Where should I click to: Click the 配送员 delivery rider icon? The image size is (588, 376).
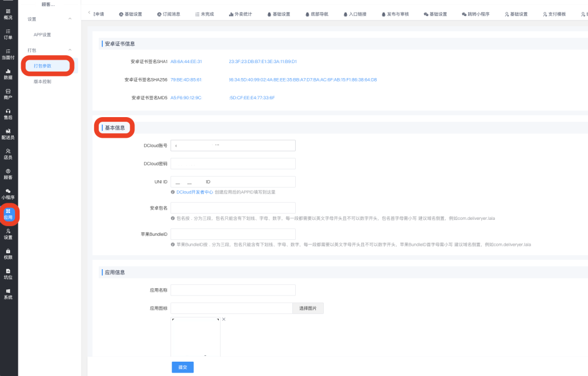point(8,134)
